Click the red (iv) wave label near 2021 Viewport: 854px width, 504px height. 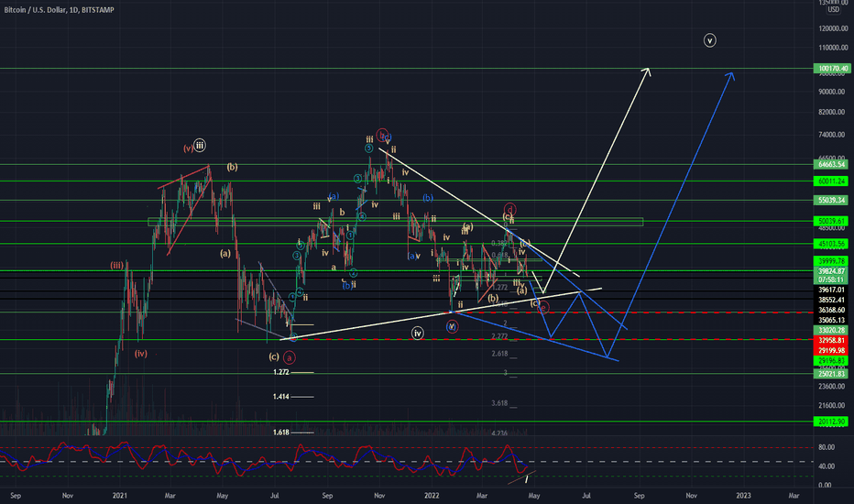click(x=141, y=354)
